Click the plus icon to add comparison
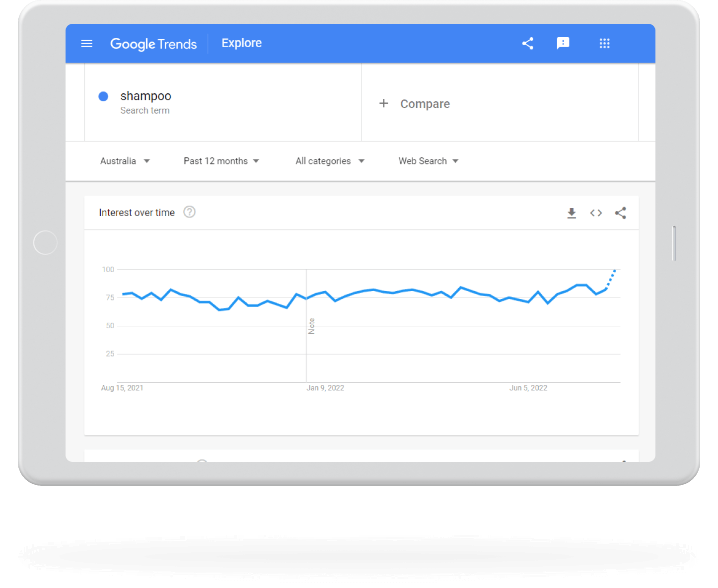Screen dimensions: 718x588 (x=384, y=103)
